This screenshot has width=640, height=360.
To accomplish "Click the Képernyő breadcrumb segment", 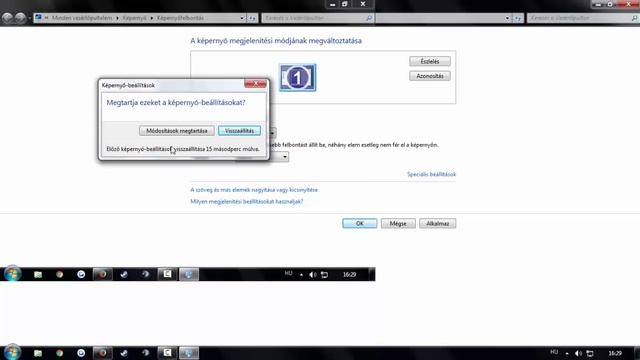I will point(134,18).
